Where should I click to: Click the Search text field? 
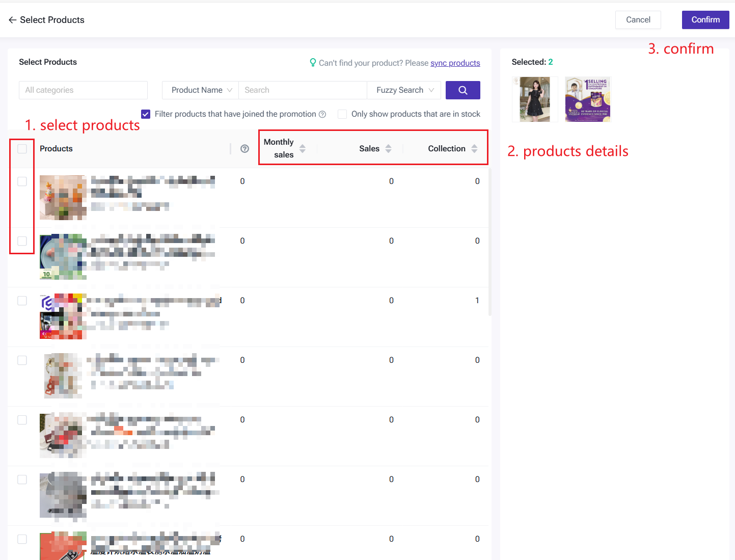(303, 90)
